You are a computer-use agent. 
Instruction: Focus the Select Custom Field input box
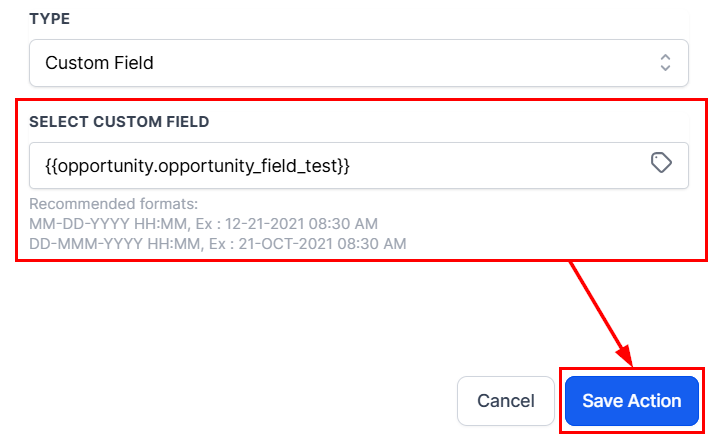[x=359, y=165]
